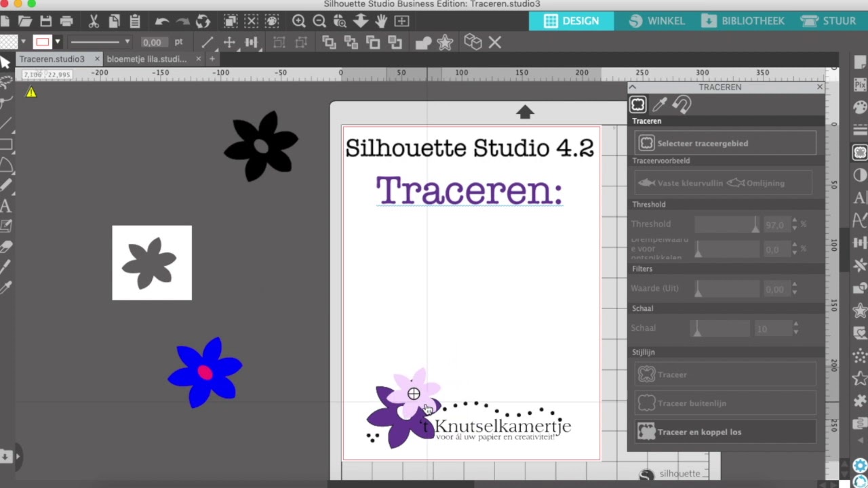Screen dimensions: 868x488
Task: Zoom in with the plus magnifier
Action: [x=298, y=21]
